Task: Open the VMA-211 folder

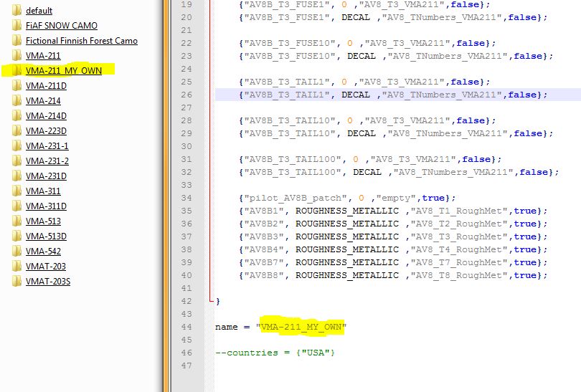Action: (43, 55)
